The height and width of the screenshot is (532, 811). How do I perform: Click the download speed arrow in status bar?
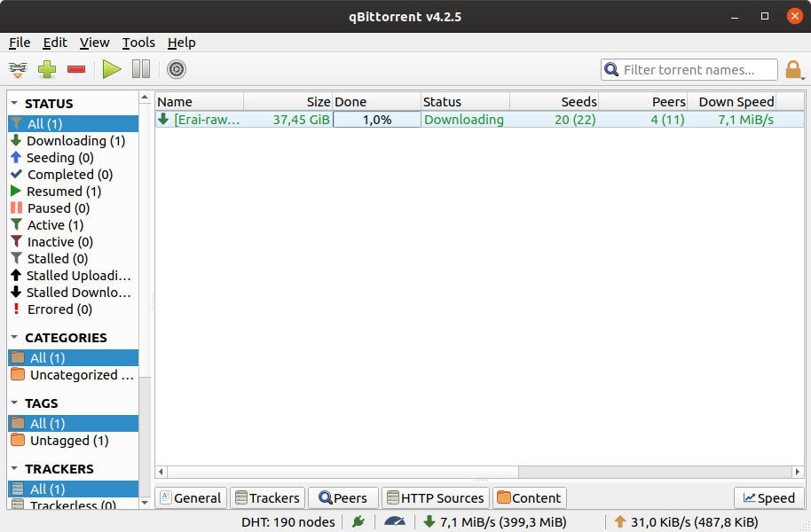pos(429,521)
